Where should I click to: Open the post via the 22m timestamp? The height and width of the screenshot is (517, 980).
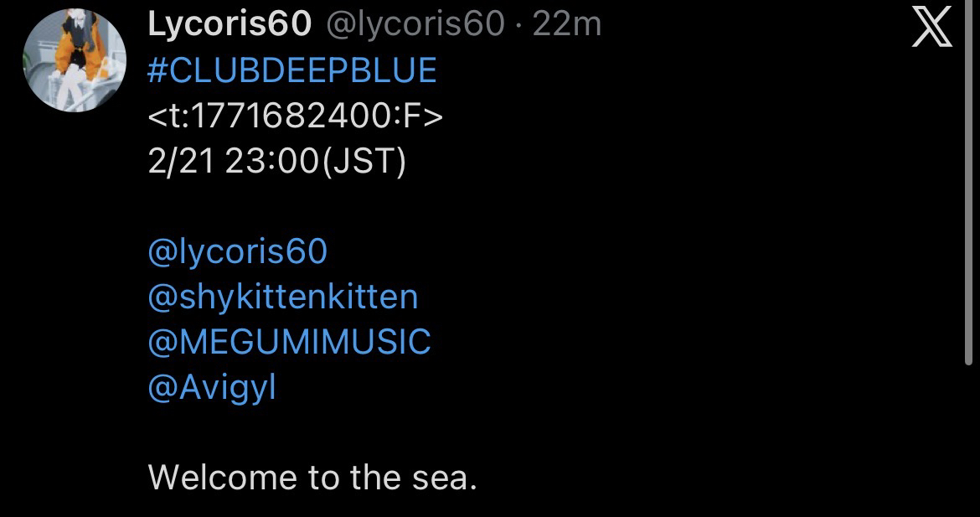coord(567,26)
